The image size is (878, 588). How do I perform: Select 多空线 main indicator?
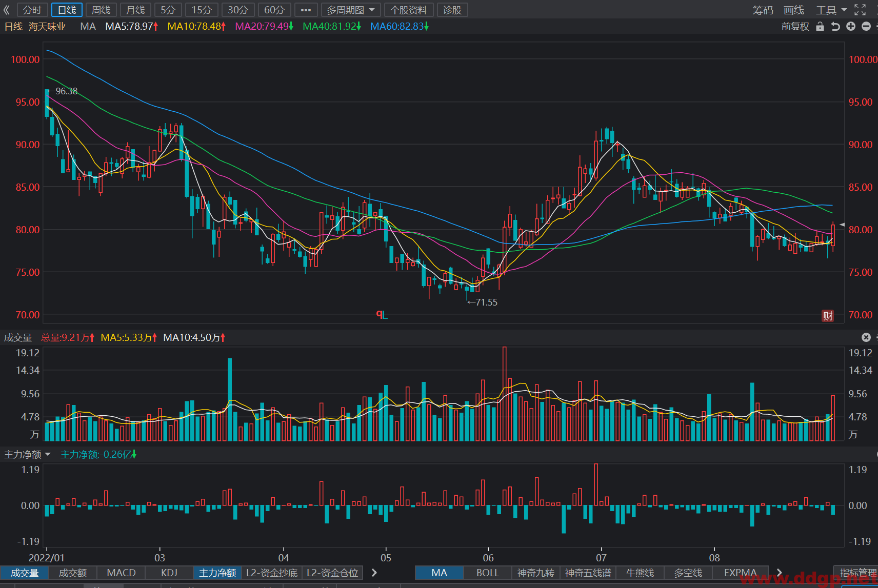[688, 573]
